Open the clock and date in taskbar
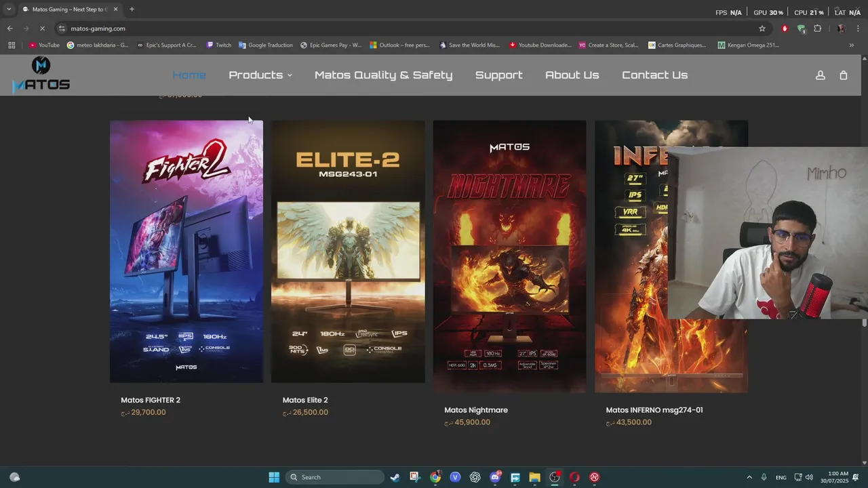 click(834, 477)
